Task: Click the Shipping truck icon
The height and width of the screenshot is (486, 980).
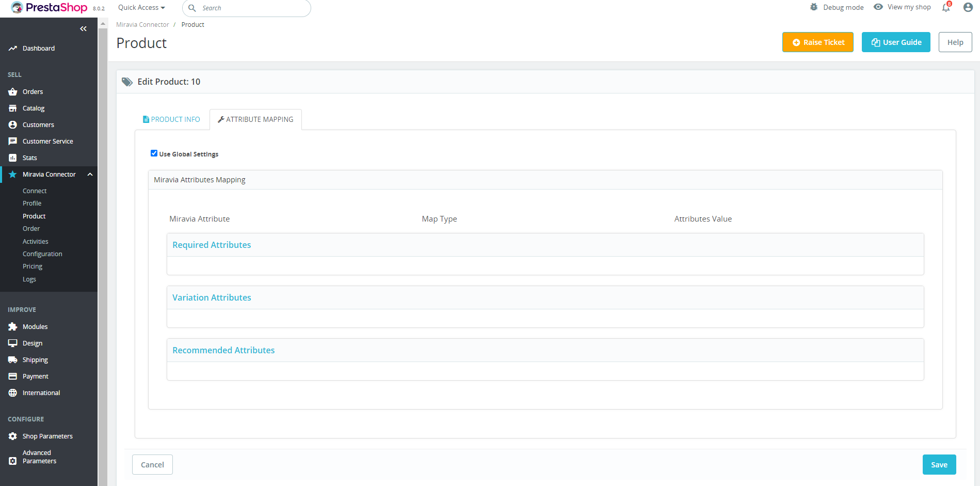Action: coord(13,360)
